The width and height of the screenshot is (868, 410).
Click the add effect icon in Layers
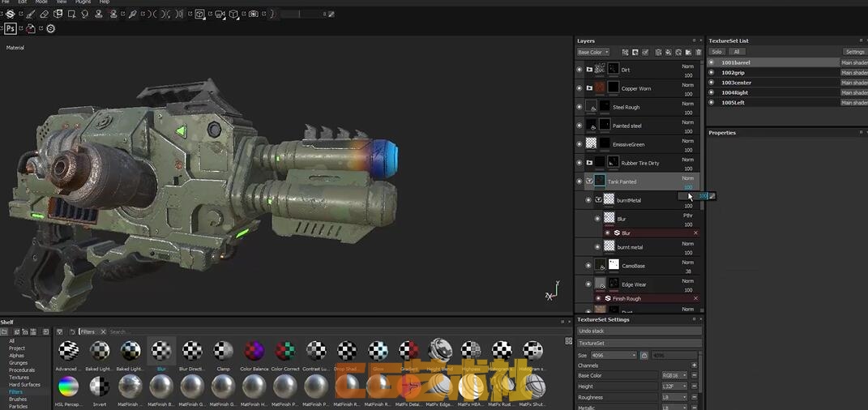click(645, 52)
